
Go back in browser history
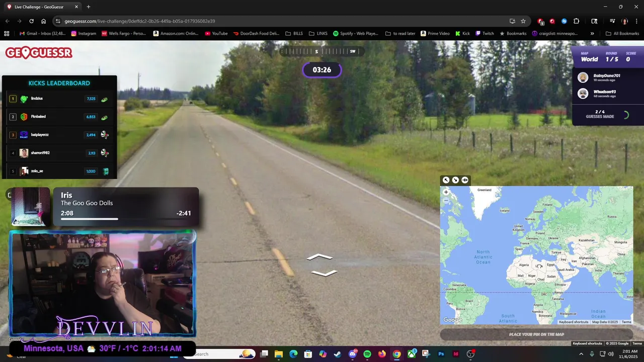click(7, 21)
